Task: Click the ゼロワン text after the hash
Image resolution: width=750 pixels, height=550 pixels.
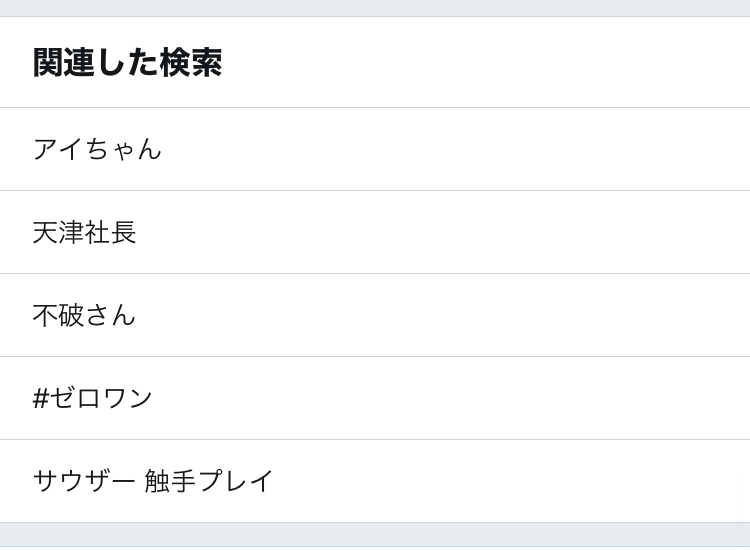Action: pos(102,398)
